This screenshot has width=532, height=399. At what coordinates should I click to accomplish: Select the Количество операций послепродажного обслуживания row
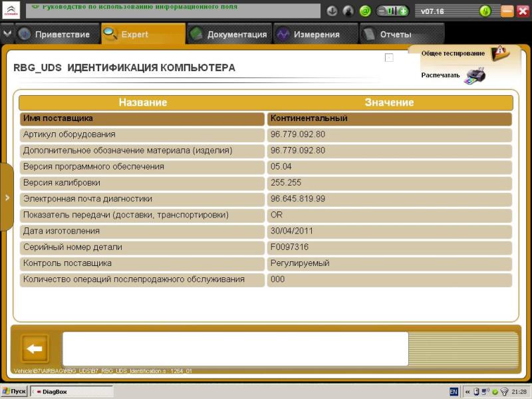click(x=265, y=280)
